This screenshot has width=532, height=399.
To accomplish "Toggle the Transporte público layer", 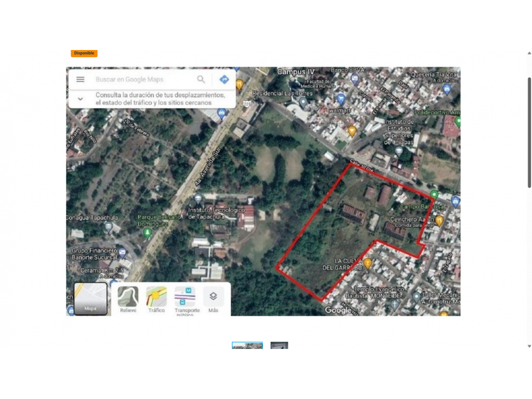I will 185,297.
